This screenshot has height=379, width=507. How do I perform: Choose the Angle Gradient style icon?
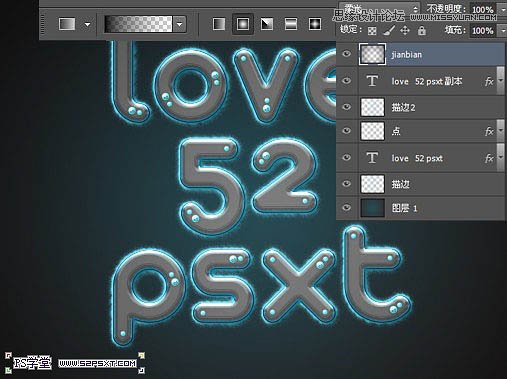click(x=267, y=24)
